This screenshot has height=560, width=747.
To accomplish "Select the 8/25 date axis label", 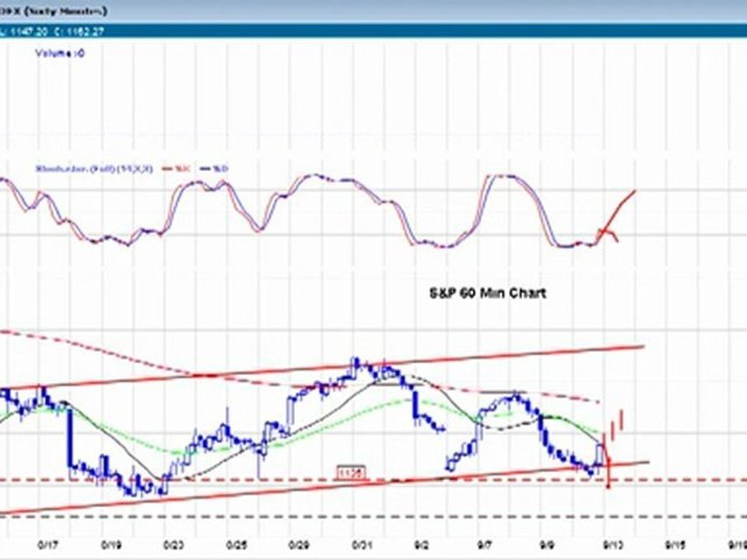I will pos(236,544).
